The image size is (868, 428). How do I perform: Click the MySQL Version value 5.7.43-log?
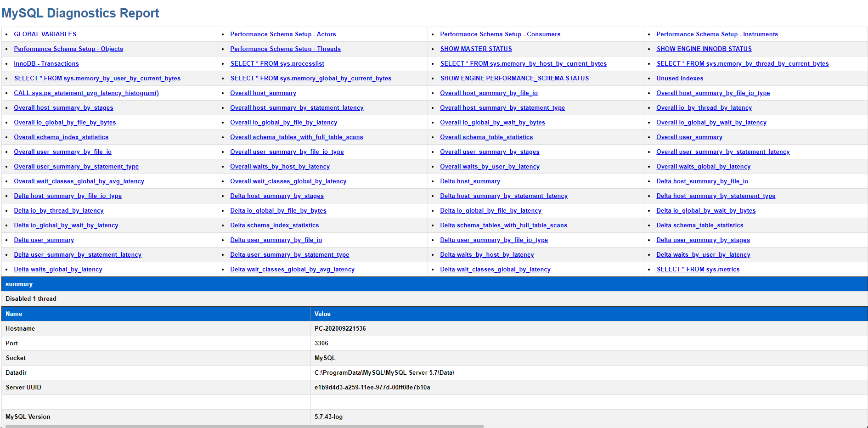(329, 417)
